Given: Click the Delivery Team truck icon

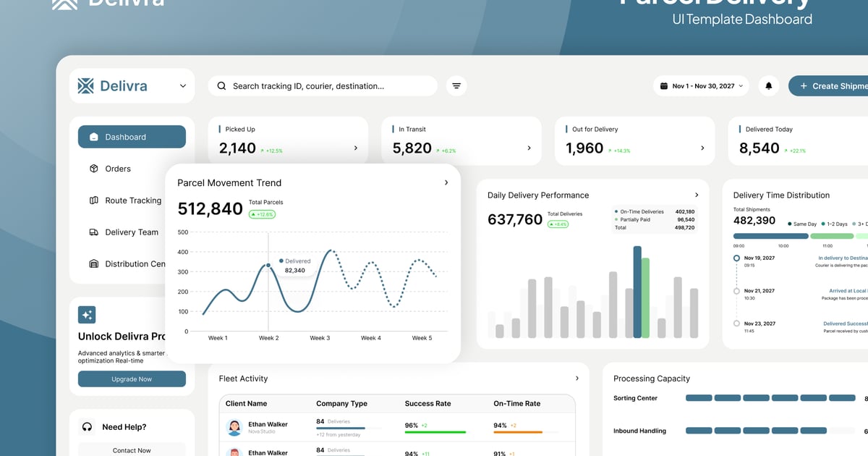Looking at the screenshot, I should click(x=93, y=232).
